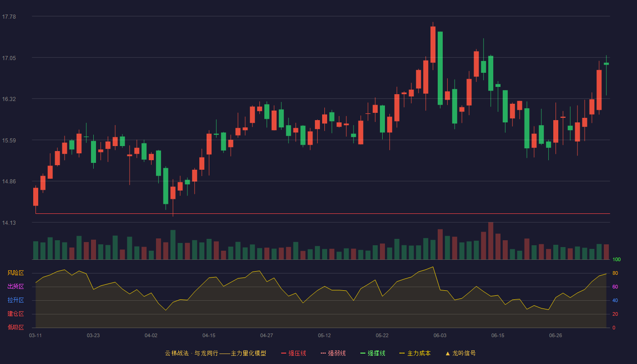Screen dimensions: 637x364
Task: Select the last green candlestick on the right
Action: [x=606, y=64]
